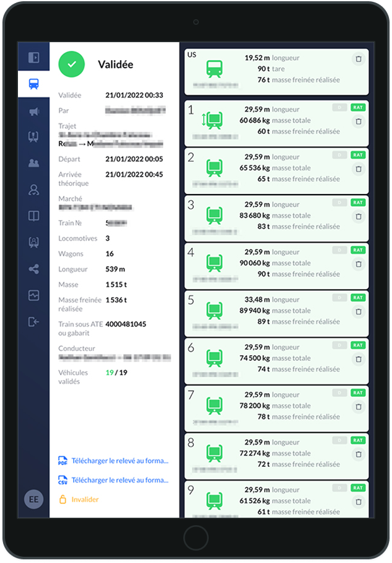Click the trash icon for wagon 3
Image resolution: width=392 pixels, height=563 pixels.
358,216
